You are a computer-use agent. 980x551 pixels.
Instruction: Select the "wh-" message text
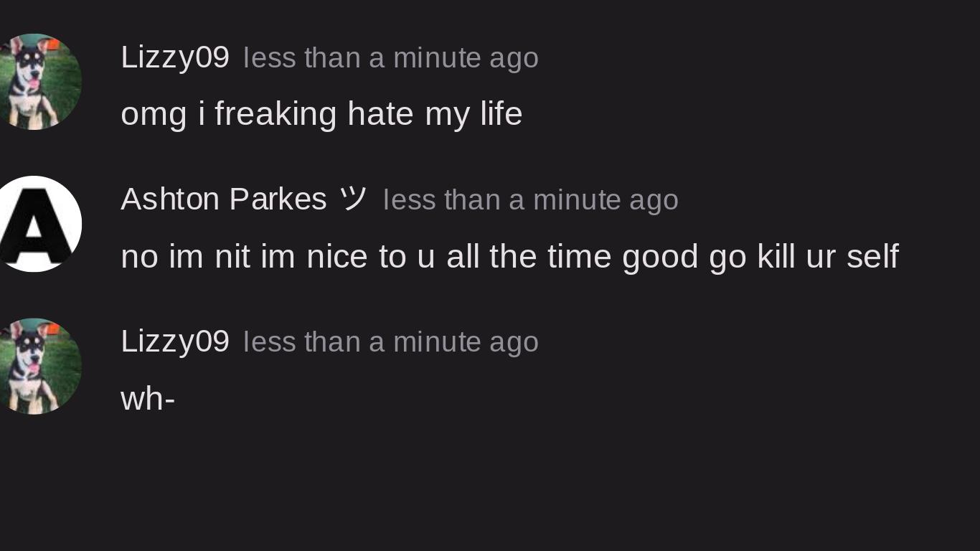tap(148, 399)
